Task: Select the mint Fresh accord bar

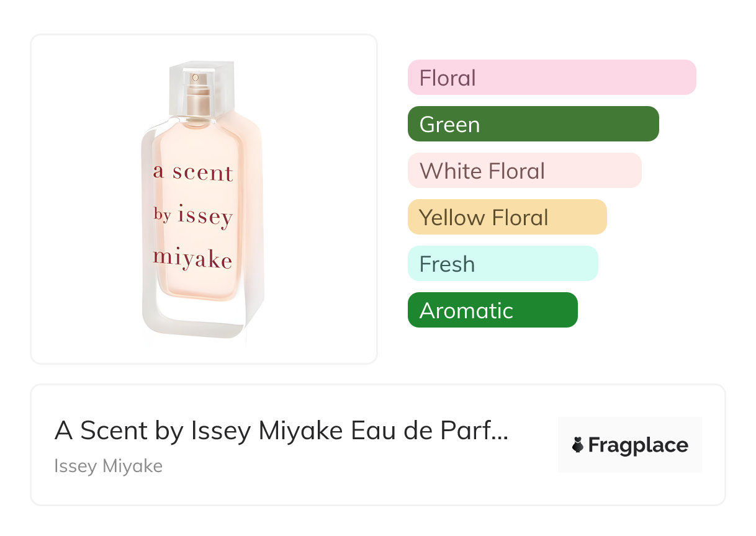Action: (502, 264)
